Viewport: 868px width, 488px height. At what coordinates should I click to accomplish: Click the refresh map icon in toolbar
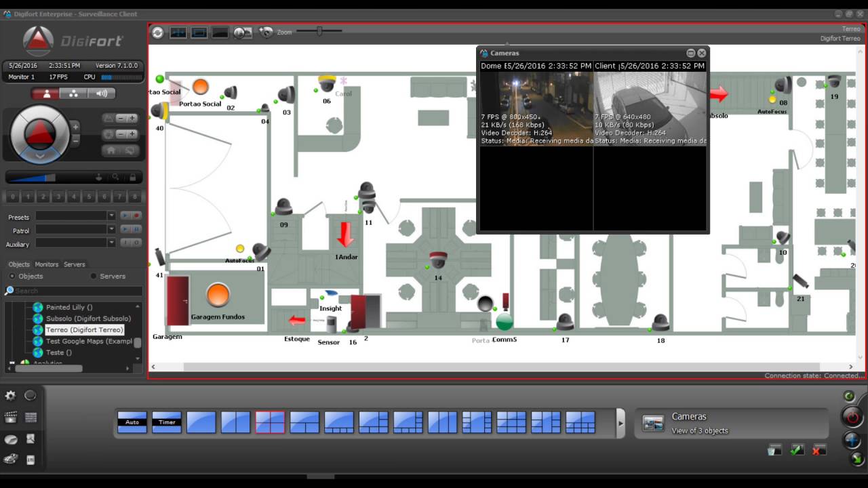(x=157, y=32)
